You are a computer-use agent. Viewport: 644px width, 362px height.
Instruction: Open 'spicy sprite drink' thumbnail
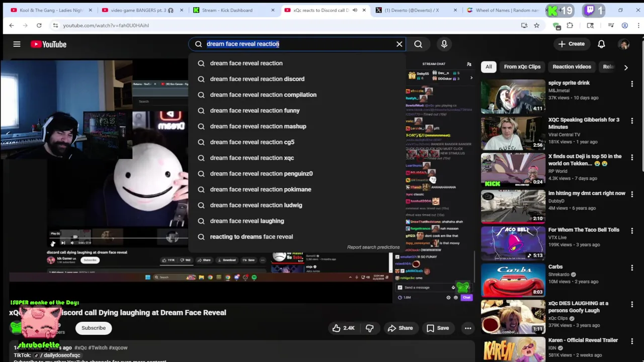click(x=513, y=96)
